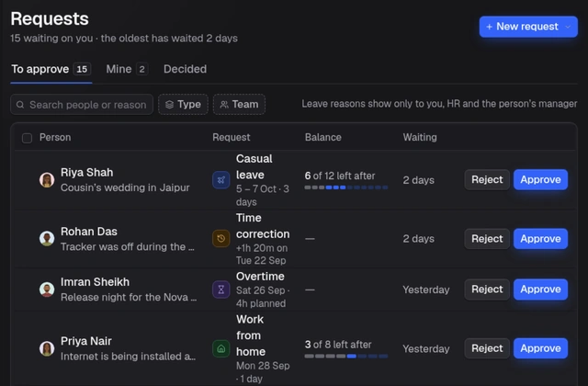Reject Imran Sheikh's overtime request

(x=487, y=289)
